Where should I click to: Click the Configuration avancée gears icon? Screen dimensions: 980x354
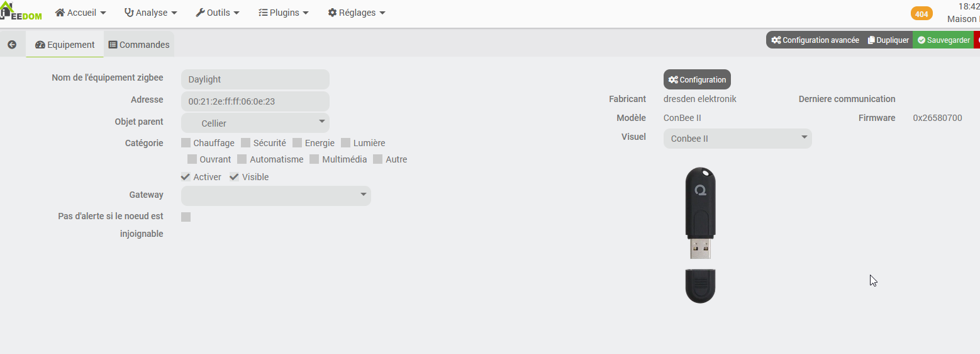[x=776, y=40]
